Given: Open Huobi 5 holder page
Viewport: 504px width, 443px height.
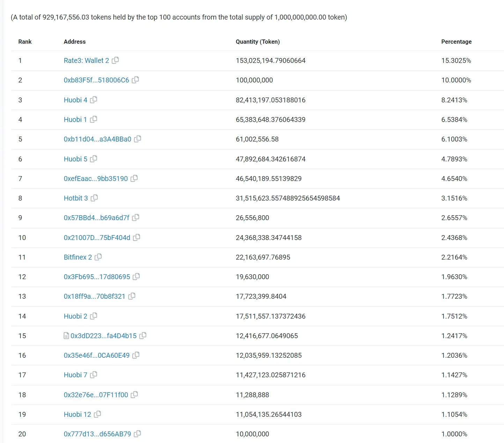Looking at the screenshot, I should 75,159.
